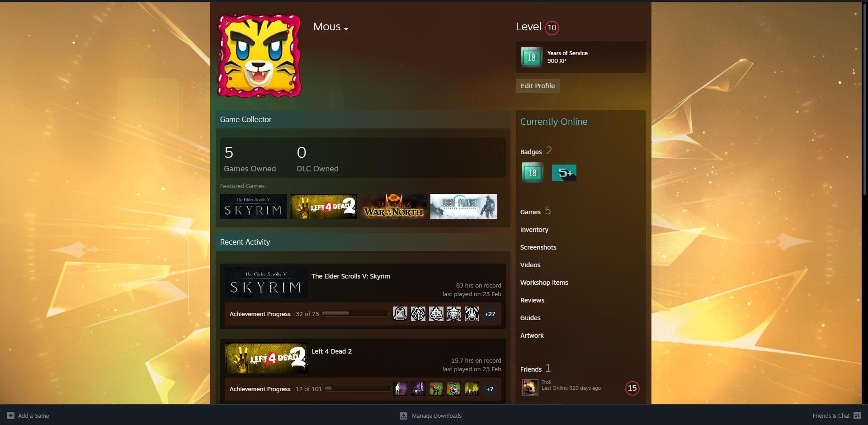Click the Game Collector showcase header
This screenshot has height=425, width=868.
tap(363, 119)
